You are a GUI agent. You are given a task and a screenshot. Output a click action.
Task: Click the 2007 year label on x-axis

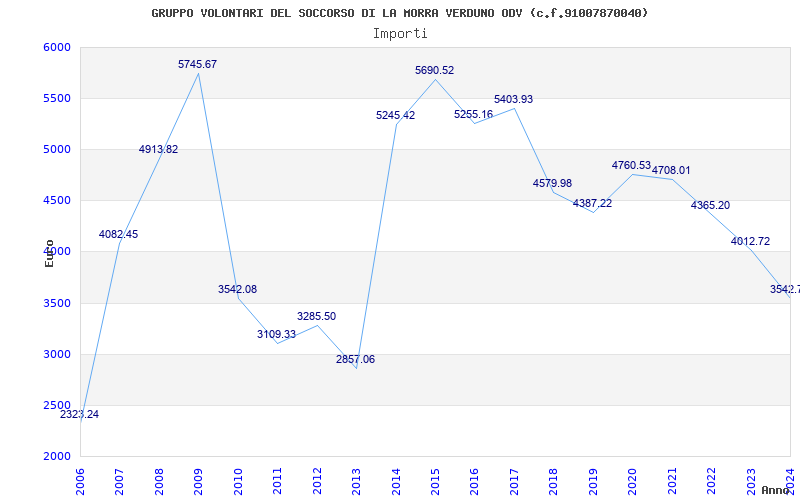(x=119, y=481)
